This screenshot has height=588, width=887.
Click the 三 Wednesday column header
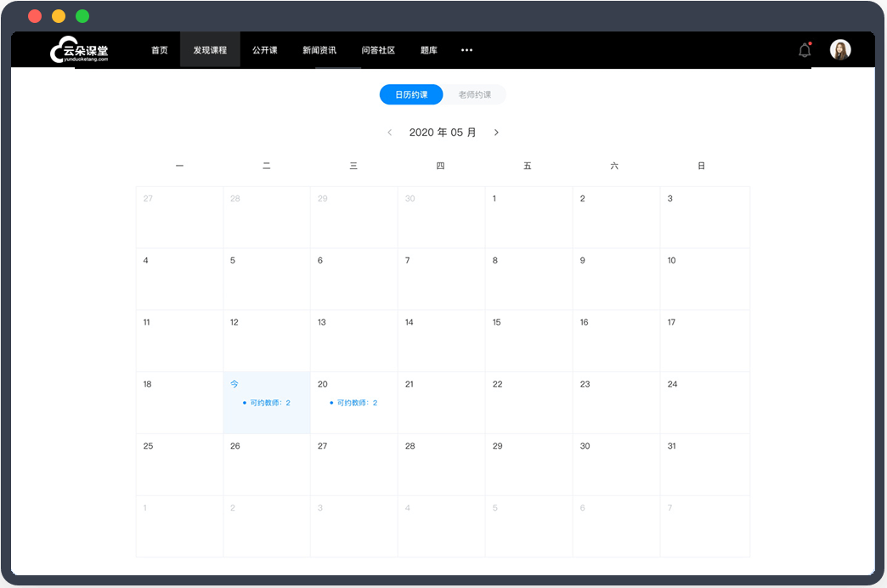(x=353, y=166)
